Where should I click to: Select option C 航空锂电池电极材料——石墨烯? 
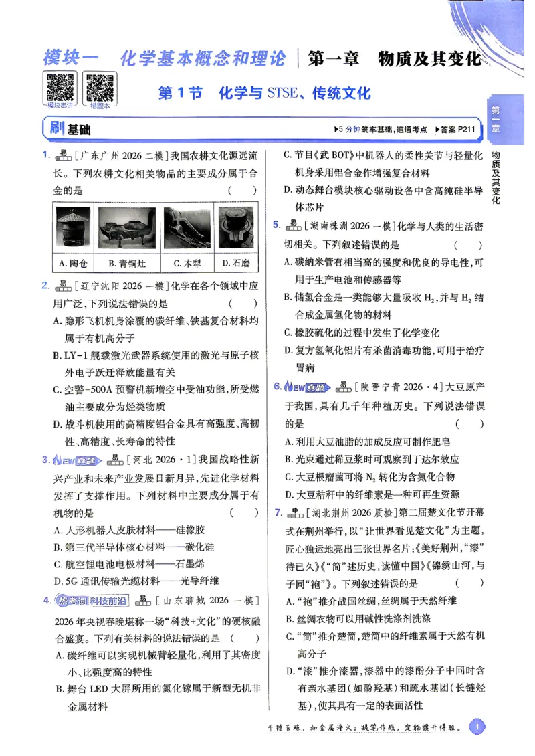(129, 564)
